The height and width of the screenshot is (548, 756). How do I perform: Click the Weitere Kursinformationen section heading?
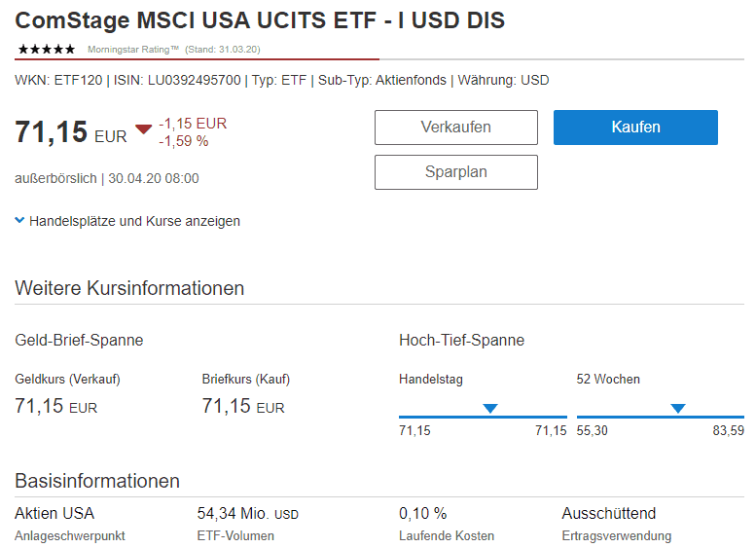pyautogui.click(x=129, y=288)
